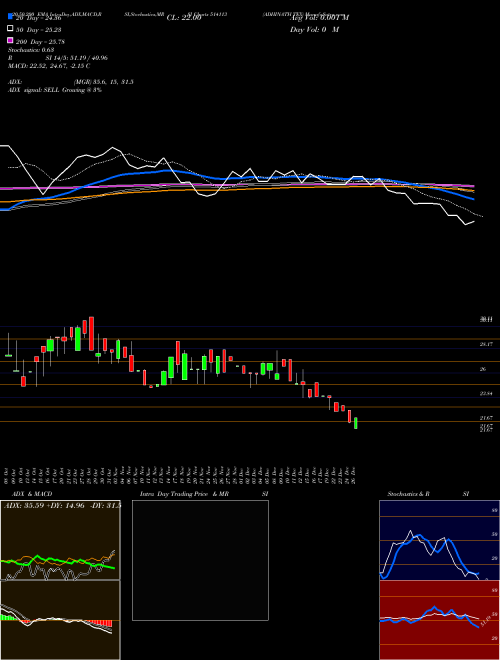Click the 'Avg Vol: 0.001 M' label

[x=319, y=18]
